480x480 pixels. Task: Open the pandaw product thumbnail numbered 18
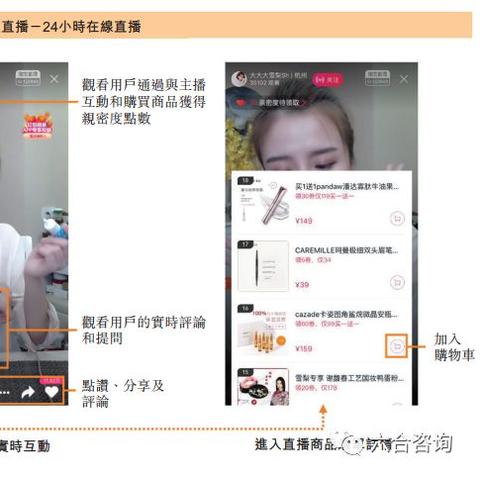(x=263, y=202)
